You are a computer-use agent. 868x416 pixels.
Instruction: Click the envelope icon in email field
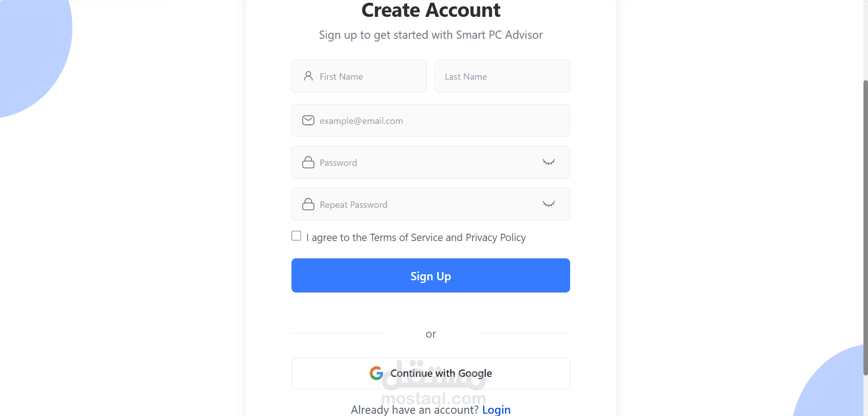[x=308, y=120]
